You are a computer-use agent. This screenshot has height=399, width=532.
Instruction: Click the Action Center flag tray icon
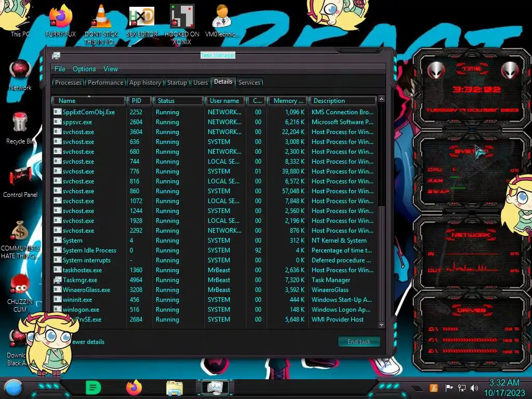point(449,388)
